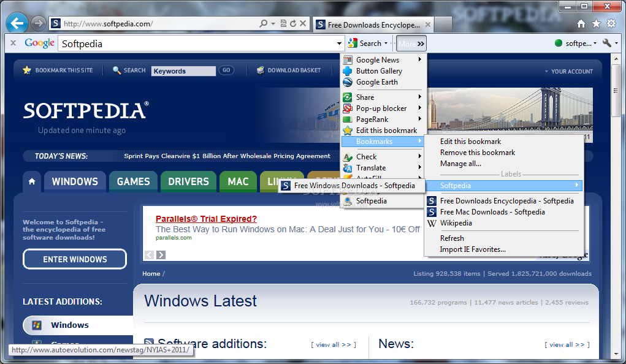The width and height of the screenshot is (626, 364).
Task: Click BOOKMARK THIS SITE link
Action: click(58, 70)
